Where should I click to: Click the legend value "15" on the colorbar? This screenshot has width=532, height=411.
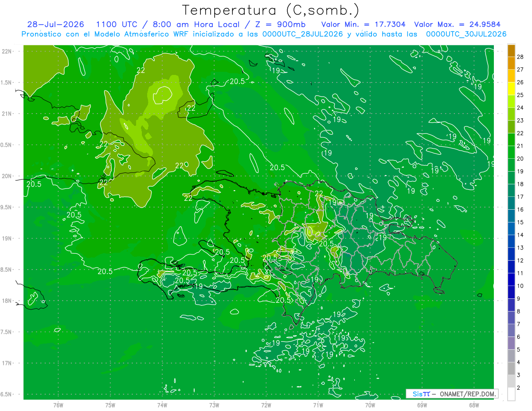(x=520, y=223)
